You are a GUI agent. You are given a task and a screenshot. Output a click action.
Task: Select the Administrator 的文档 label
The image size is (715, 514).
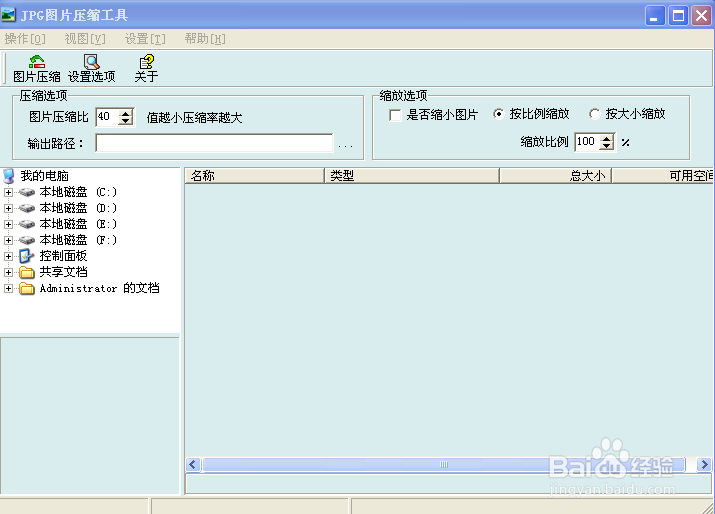(x=99, y=288)
